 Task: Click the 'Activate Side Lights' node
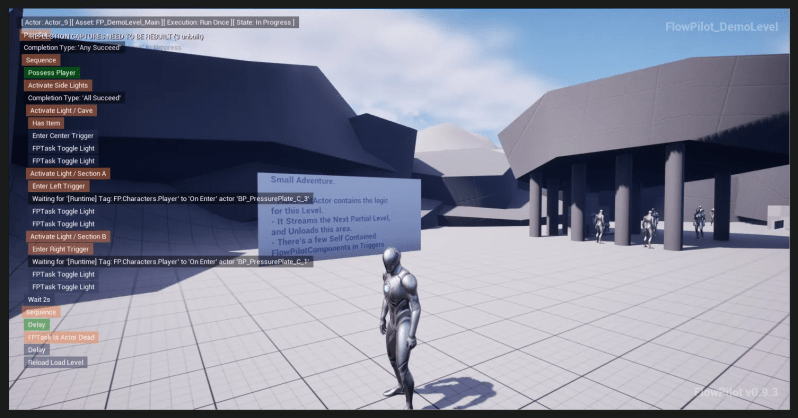pyautogui.click(x=58, y=86)
